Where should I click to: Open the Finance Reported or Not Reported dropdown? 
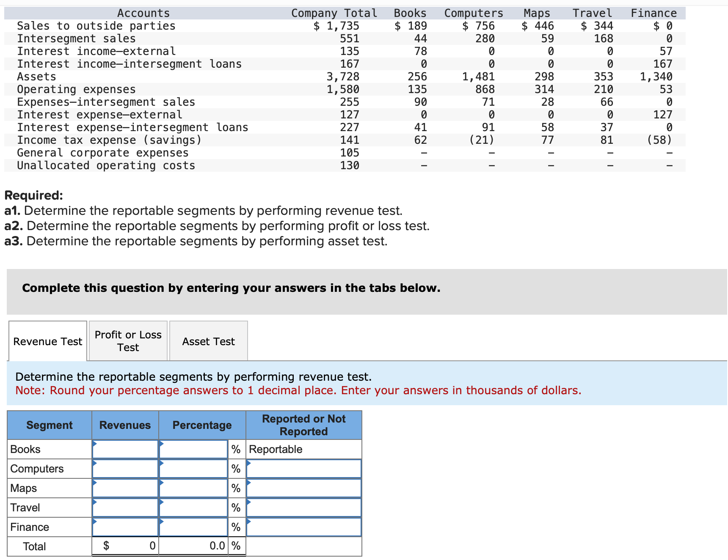click(303, 527)
